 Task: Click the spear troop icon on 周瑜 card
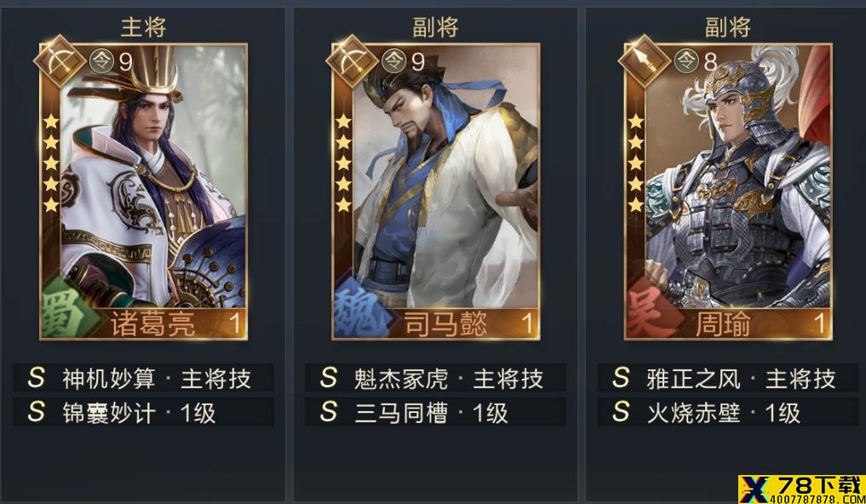point(644,60)
